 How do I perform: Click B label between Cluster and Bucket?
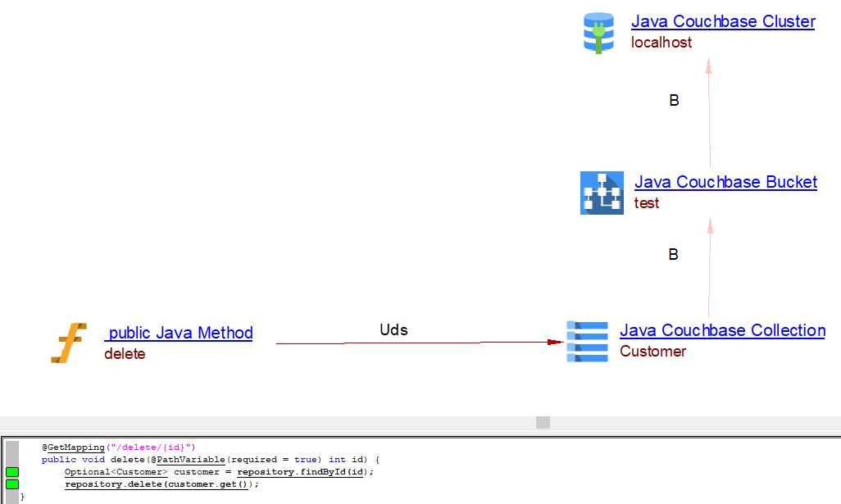(674, 101)
